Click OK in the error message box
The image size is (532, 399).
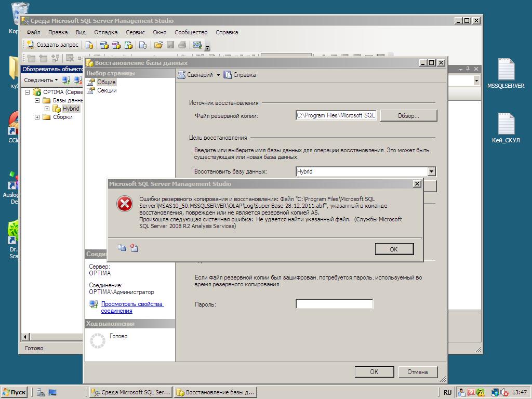(x=394, y=249)
